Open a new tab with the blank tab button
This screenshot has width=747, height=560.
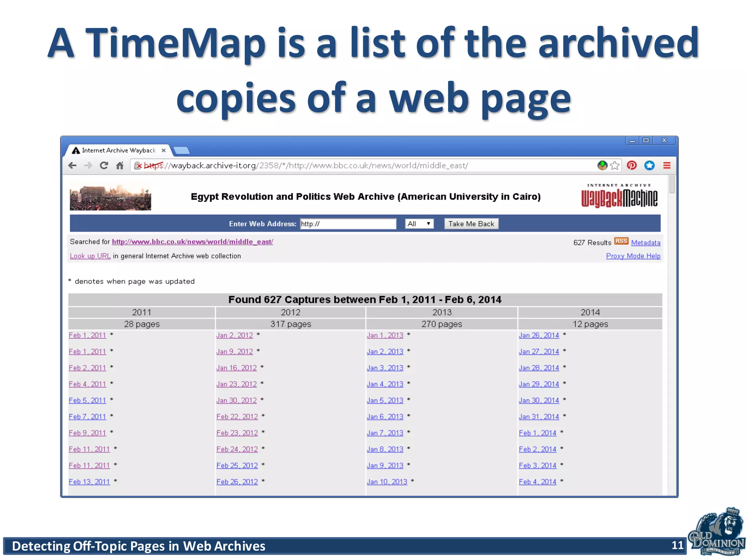coord(181,150)
